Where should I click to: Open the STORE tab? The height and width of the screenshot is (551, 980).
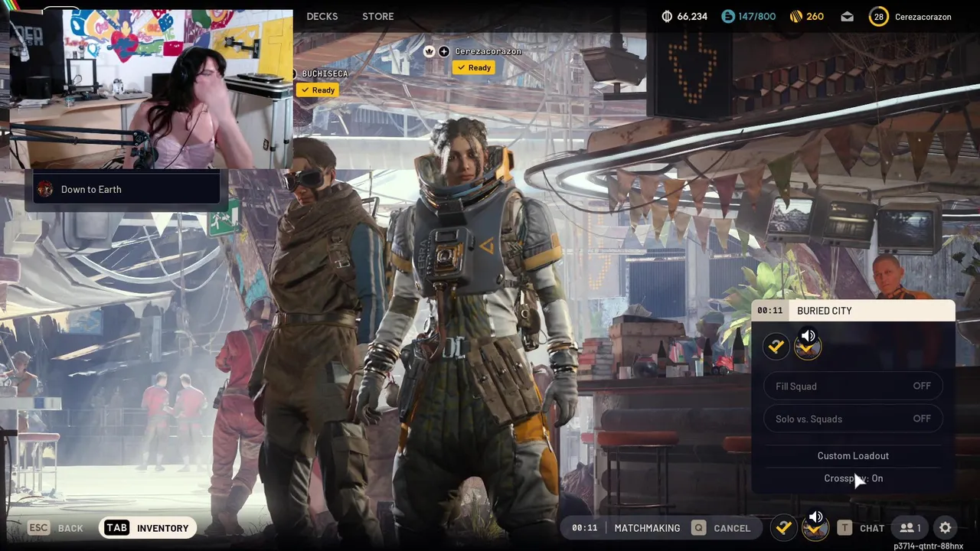pos(378,16)
